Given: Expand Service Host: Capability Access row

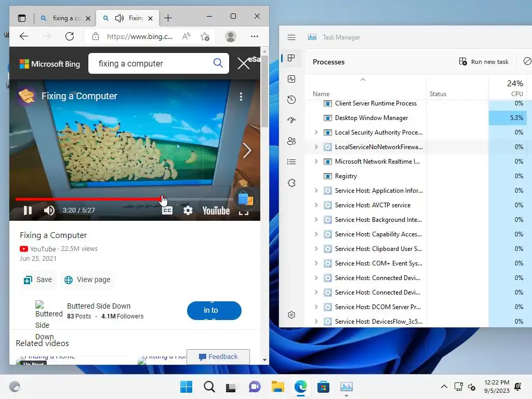Looking at the screenshot, I should click(316, 234).
